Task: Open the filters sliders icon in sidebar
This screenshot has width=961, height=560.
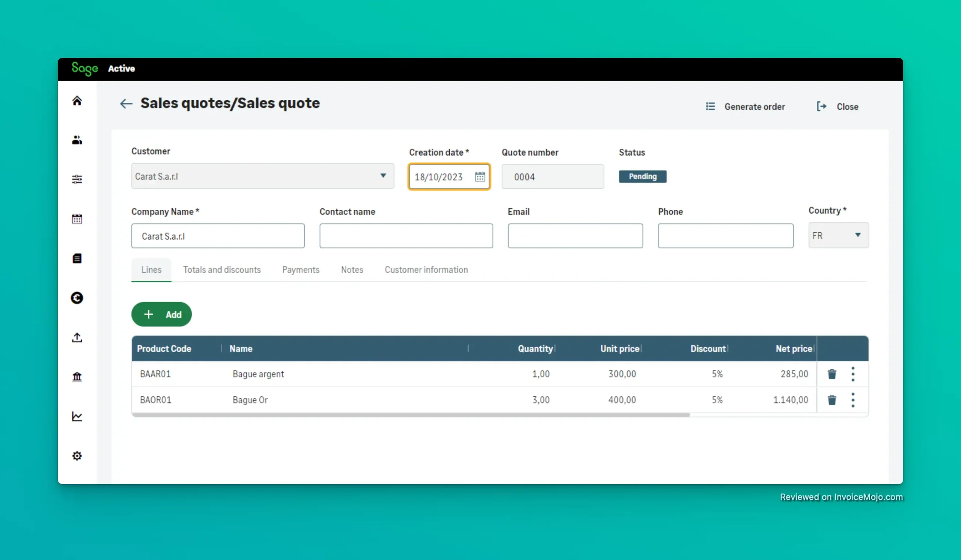Action: 77,179
